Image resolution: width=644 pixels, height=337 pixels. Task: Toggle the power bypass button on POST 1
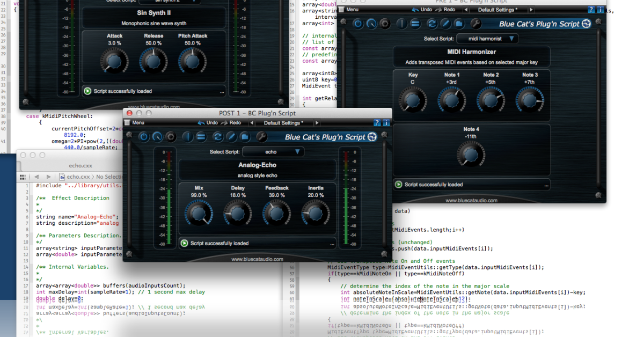click(143, 137)
